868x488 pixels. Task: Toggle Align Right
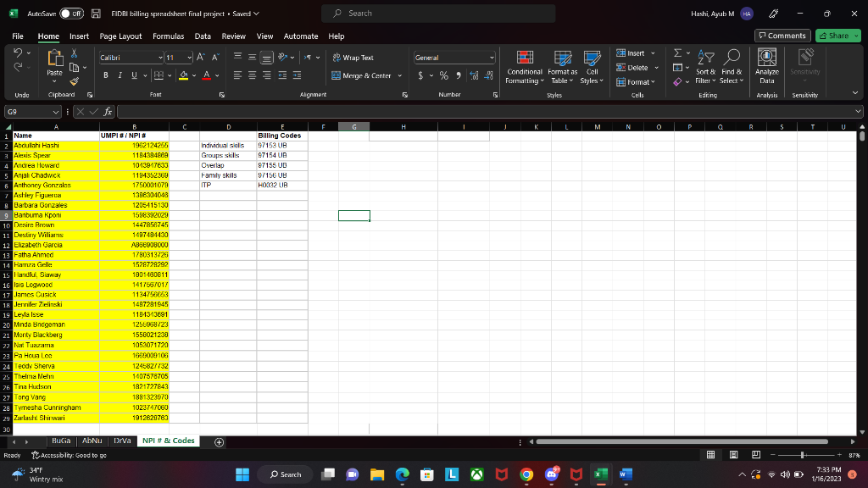point(267,75)
